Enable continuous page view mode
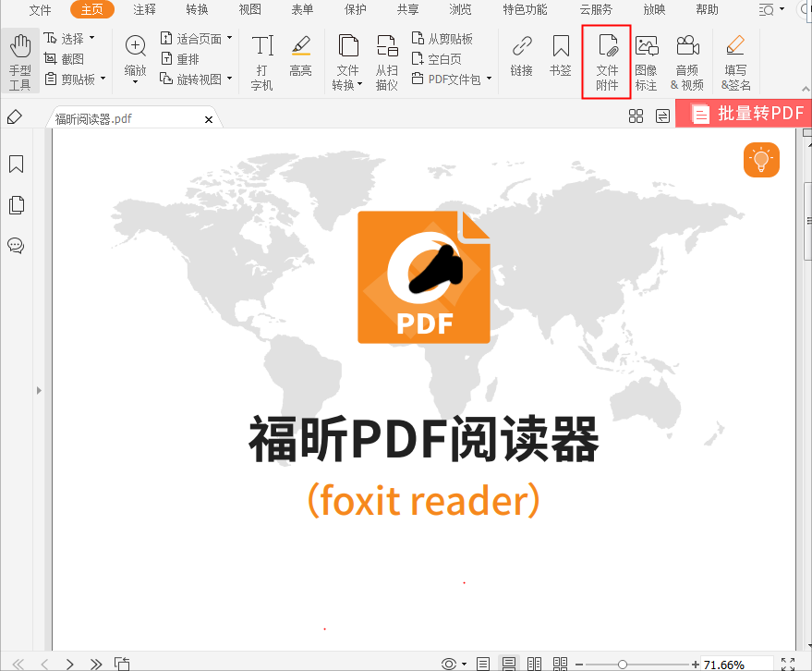812x671 pixels. click(x=508, y=664)
